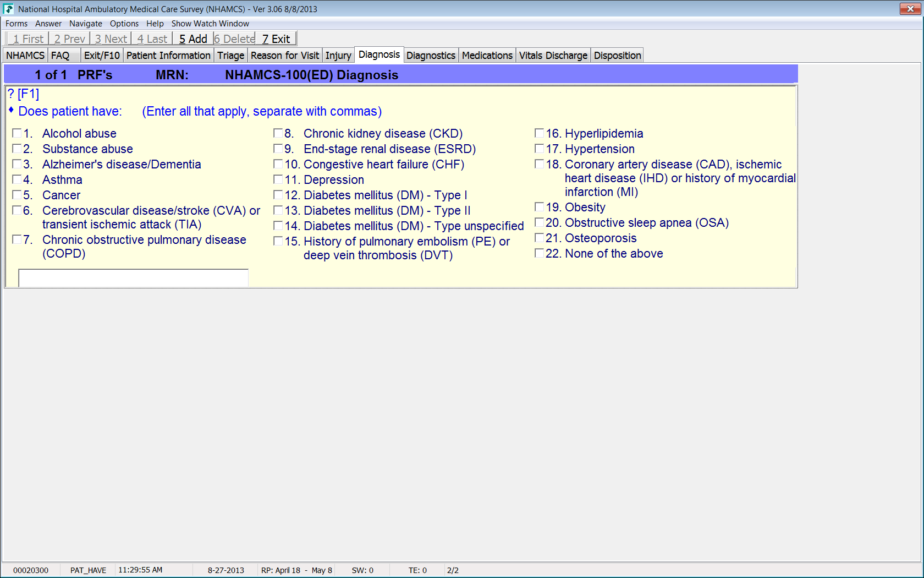Switch to the Medications tab
This screenshot has height=578, width=924.
click(487, 56)
